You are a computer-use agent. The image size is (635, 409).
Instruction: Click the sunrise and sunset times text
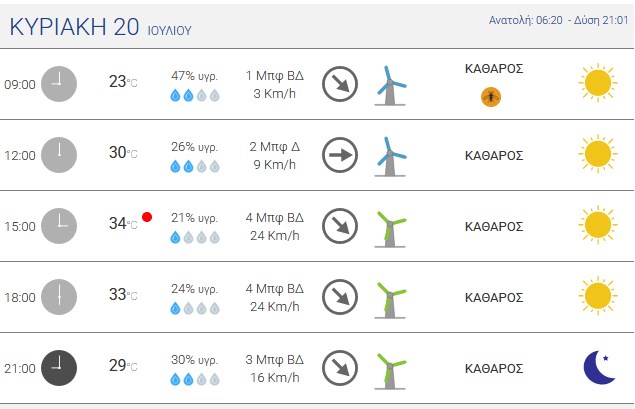[x=558, y=20]
